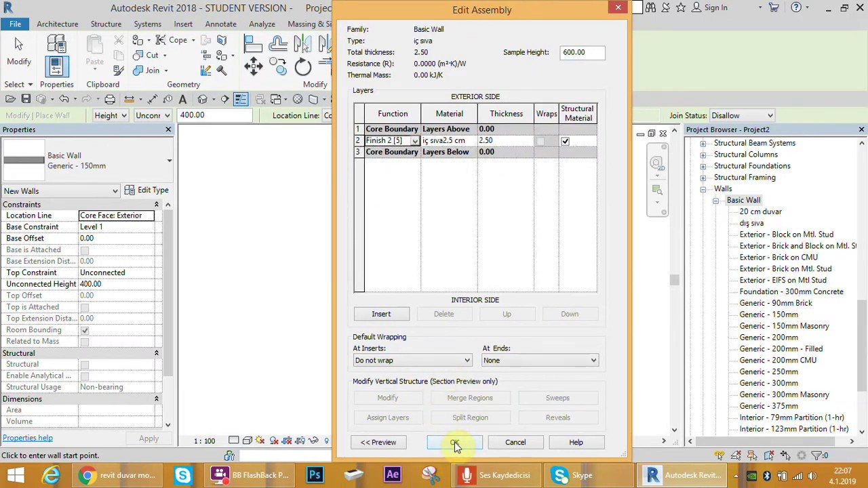Edit the Sample Height input field
The width and height of the screenshot is (868, 488).
(x=583, y=52)
